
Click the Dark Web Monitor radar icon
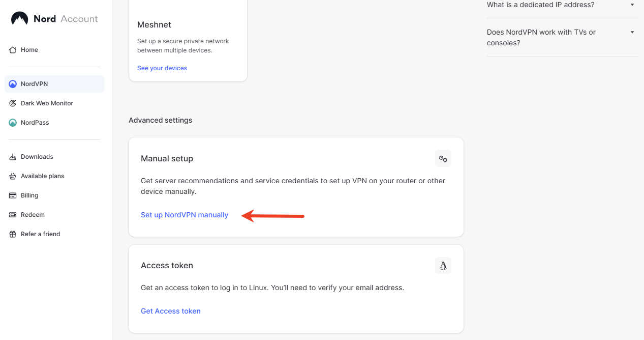(x=13, y=103)
